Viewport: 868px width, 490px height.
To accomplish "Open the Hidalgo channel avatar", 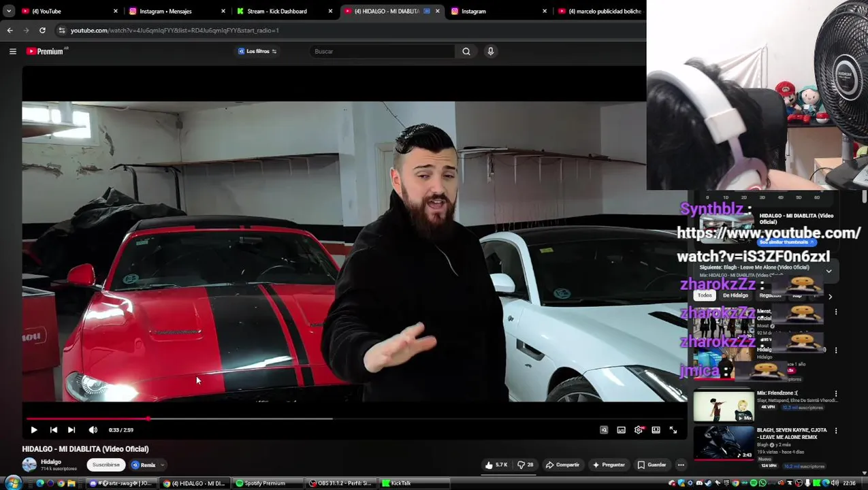I will click(29, 465).
